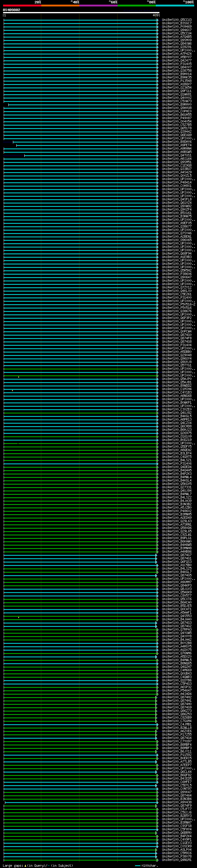
Task: Choose the UniRef100_C3XZE0 entry
Action: click(176, 410)
